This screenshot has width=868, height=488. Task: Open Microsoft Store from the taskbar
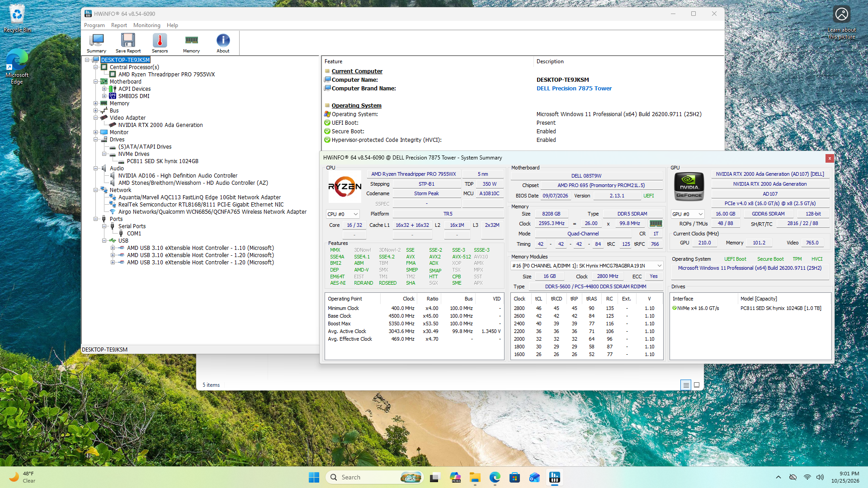[x=514, y=477]
